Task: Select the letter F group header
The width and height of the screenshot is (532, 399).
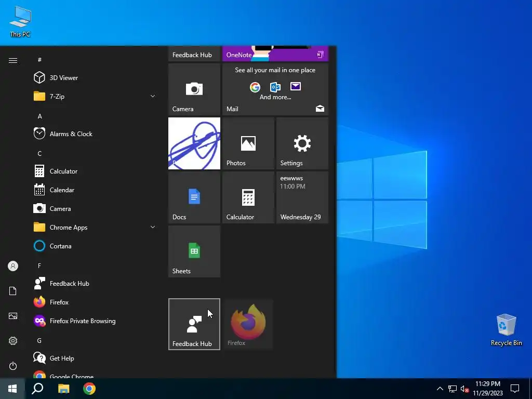Action: (x=39, y=265)
